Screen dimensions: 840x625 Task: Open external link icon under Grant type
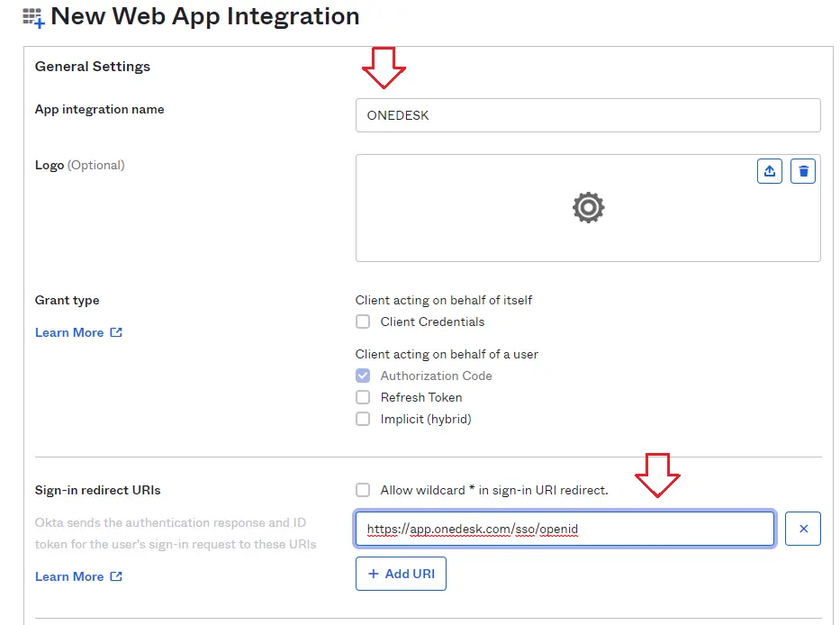(116, 332)
